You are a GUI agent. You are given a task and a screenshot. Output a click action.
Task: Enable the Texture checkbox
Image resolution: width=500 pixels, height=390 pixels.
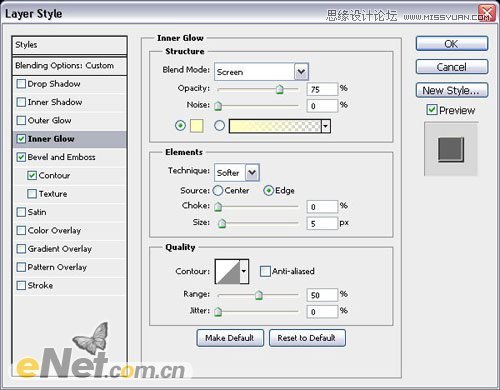point(32,194)
